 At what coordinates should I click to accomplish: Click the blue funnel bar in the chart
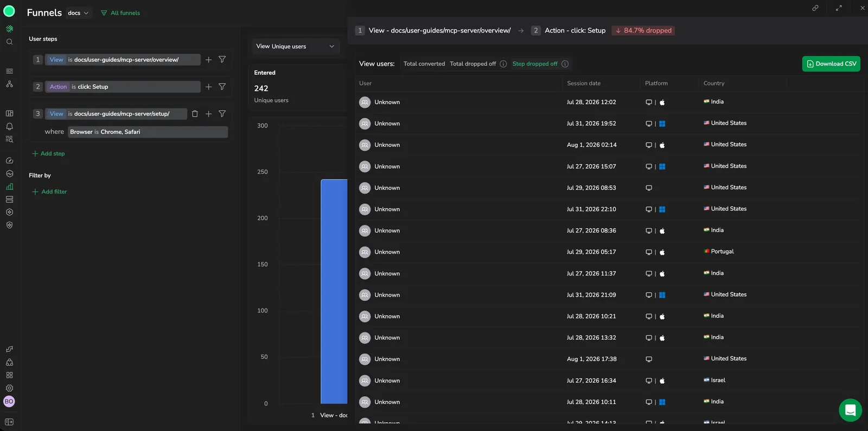pyautogui.click(x=334, y=292)
